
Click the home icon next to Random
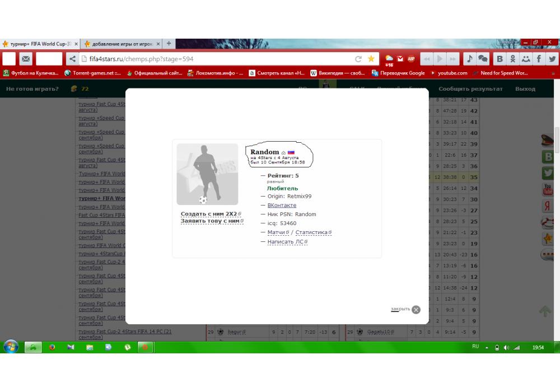tap(283, 152)
